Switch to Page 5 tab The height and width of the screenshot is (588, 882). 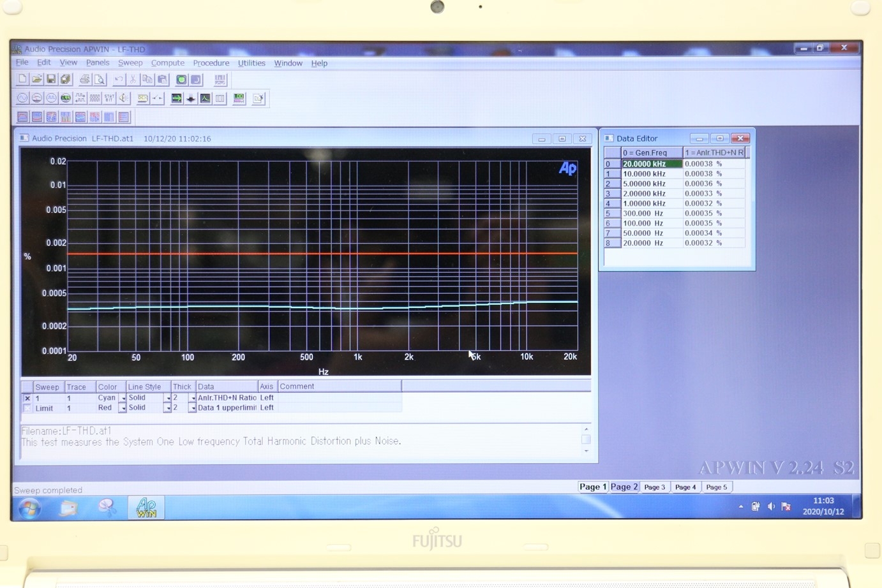point(716,487)
